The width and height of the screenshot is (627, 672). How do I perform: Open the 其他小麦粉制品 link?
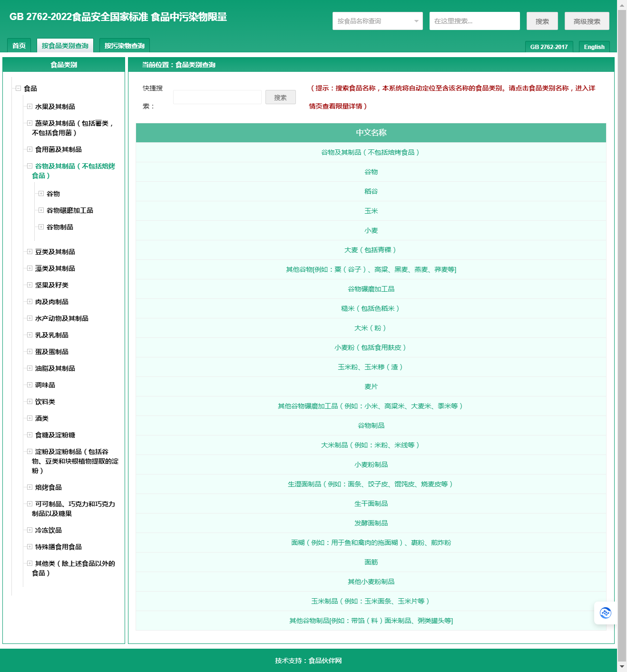tap(371, 582)
